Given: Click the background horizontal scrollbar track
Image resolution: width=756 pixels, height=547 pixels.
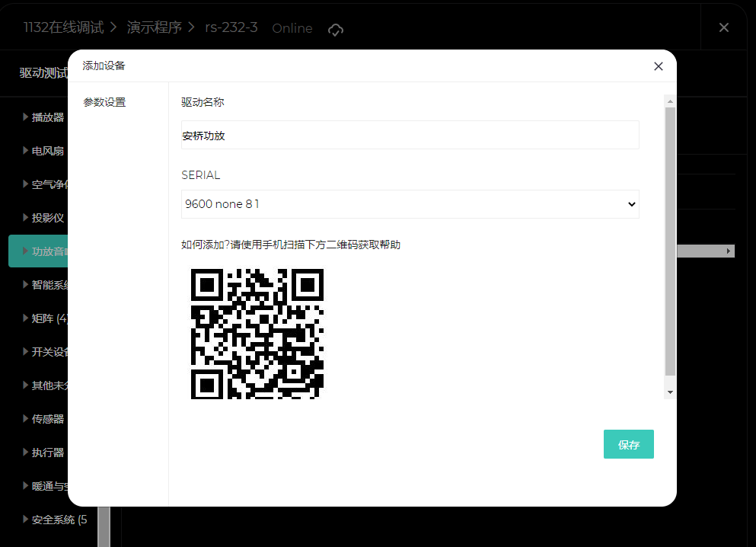Looking at the screenshot, I should pos(700,251).
